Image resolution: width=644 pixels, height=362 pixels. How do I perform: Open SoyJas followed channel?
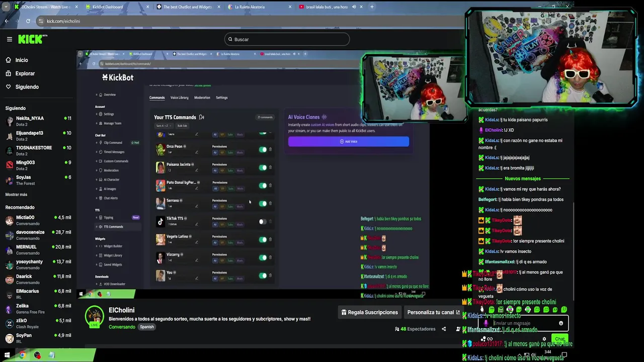click(38, 180)
